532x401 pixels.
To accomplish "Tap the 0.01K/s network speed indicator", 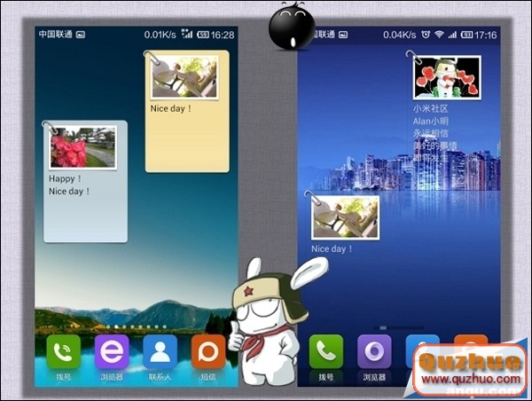I will (160, 35).
